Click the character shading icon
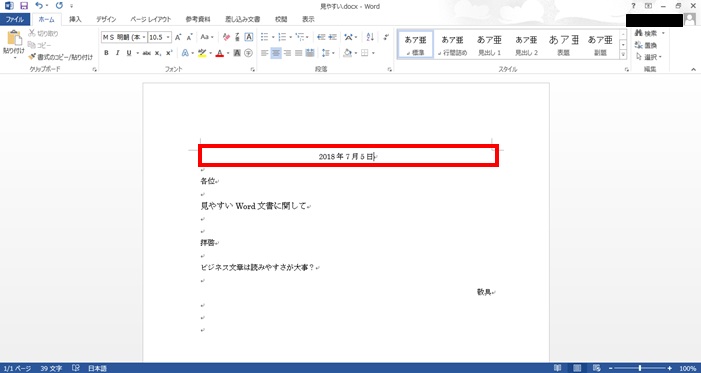The image size is (701, 373). tap(237, 53)
